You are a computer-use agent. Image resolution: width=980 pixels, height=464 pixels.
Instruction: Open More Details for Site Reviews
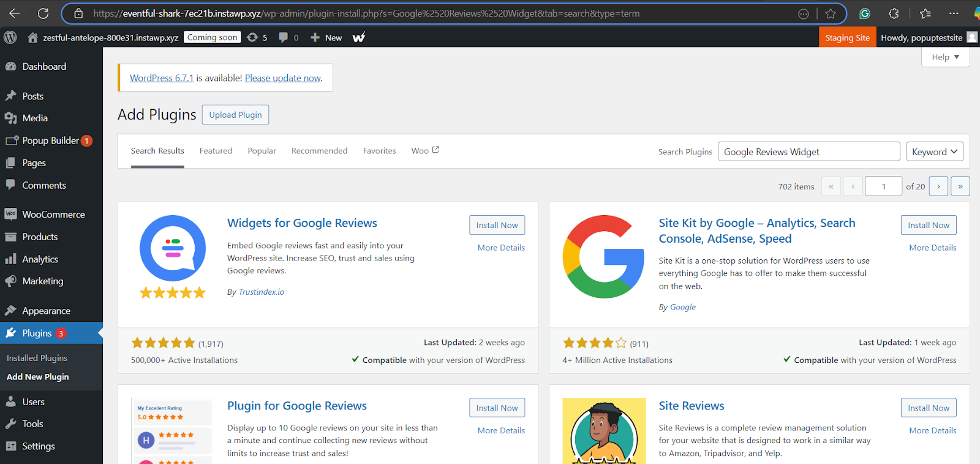(x=933, y=430)
